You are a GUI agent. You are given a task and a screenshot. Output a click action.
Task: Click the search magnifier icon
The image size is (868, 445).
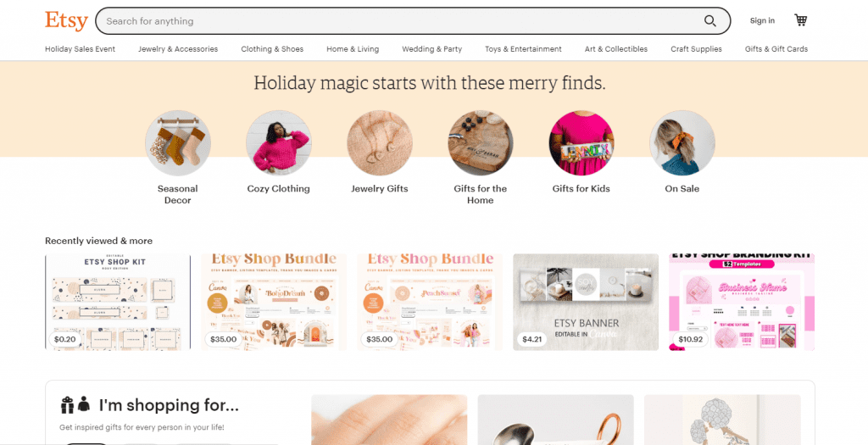[x=709, y=21]
